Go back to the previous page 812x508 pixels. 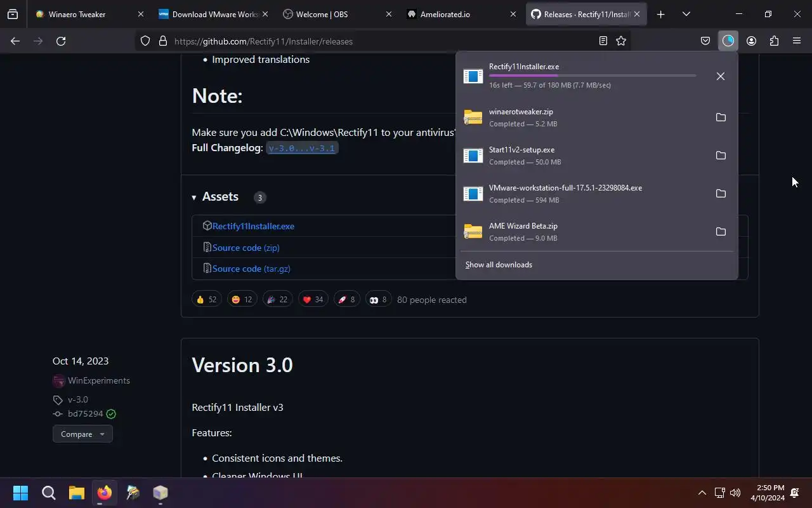tap(15, 41)
